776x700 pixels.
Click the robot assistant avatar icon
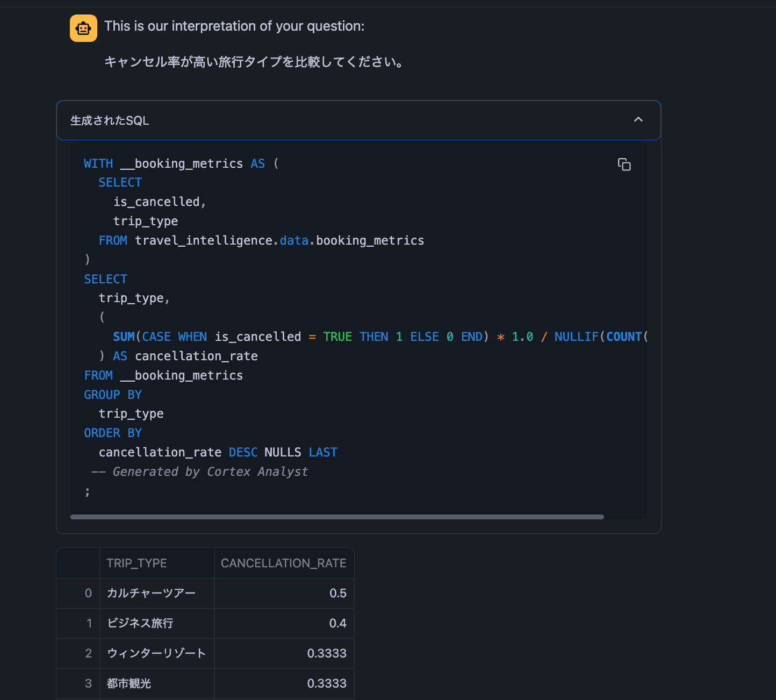[83, 28]
